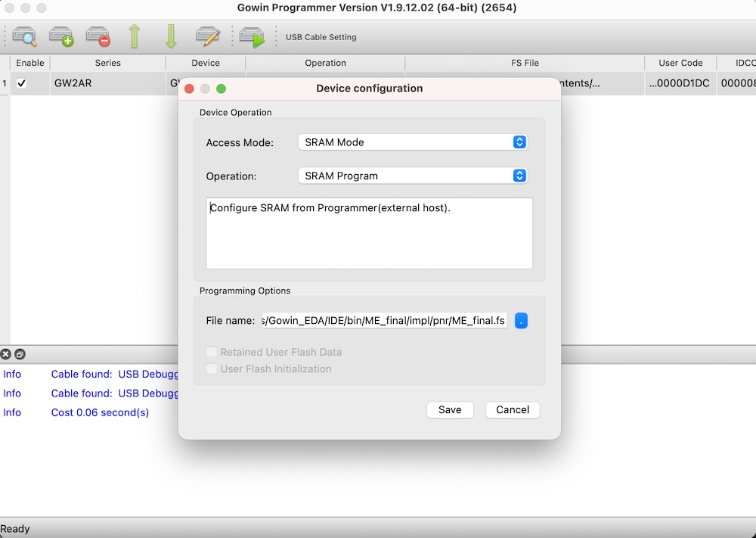Click the Scan Device magnifier toolbar icon
Image resolution: width=756 pixels, height=538 pixels.
pos(24,36)
